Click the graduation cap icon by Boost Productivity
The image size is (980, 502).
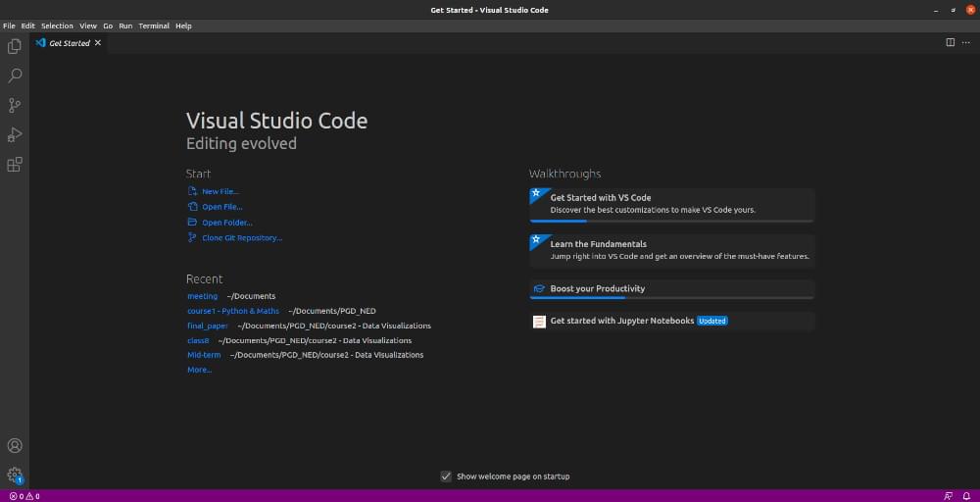pyautogui.click(x=539, y=289)
